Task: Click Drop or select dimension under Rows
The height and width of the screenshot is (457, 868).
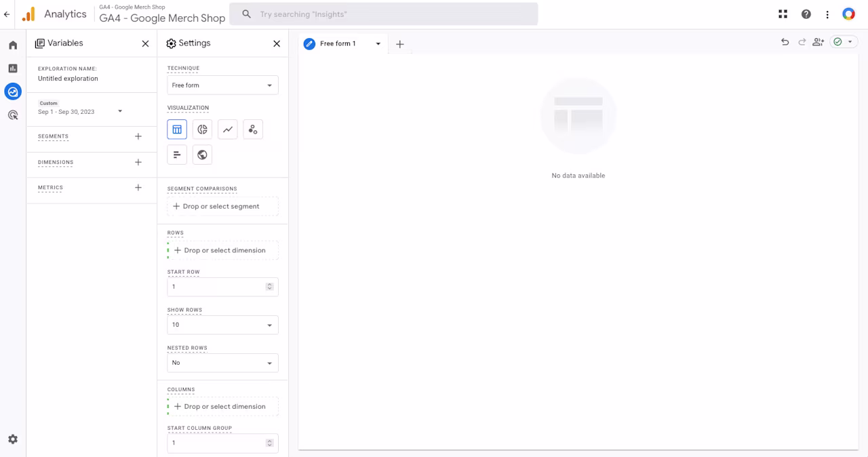Action: pos(223,250)
